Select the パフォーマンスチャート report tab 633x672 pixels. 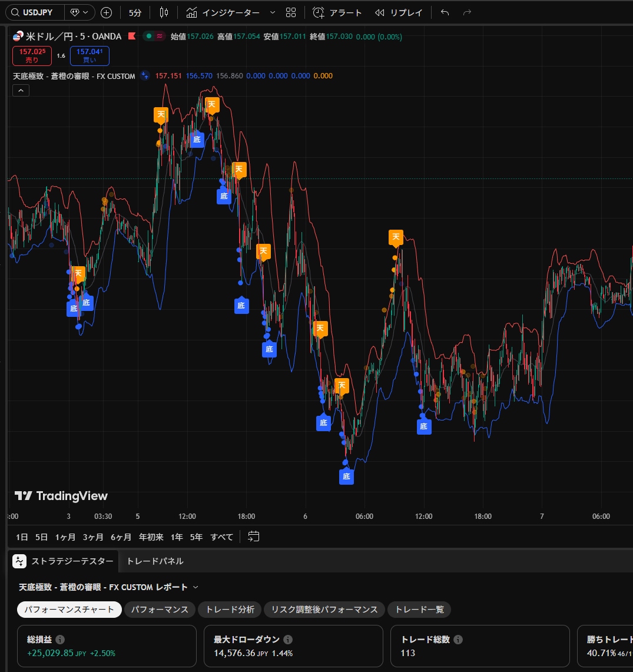69,610
